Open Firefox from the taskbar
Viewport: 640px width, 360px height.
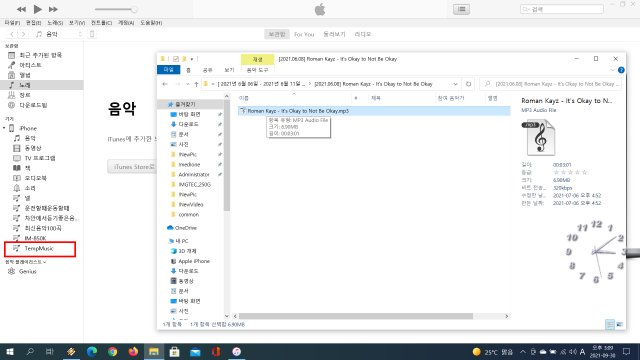(x=133, y=351)
